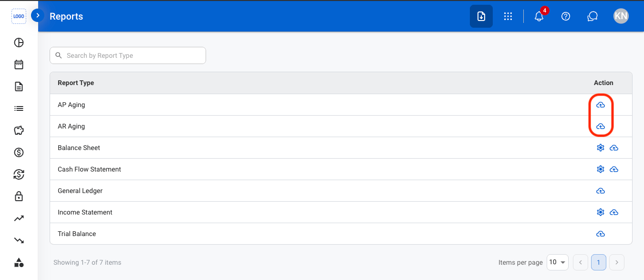Open the chat messages icon
This screenshot has height=280, width=644.
click(x=592, y=16)
